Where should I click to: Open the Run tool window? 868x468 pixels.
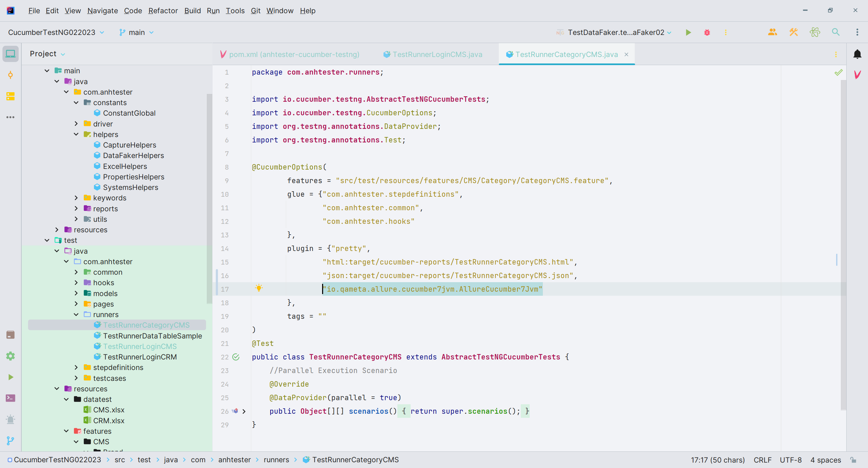point(11,377)
